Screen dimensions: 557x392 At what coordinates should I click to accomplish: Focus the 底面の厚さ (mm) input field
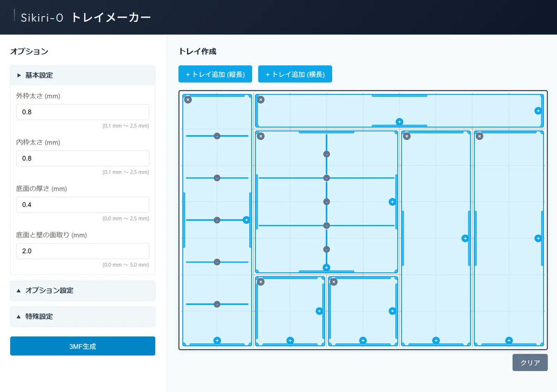83,205
